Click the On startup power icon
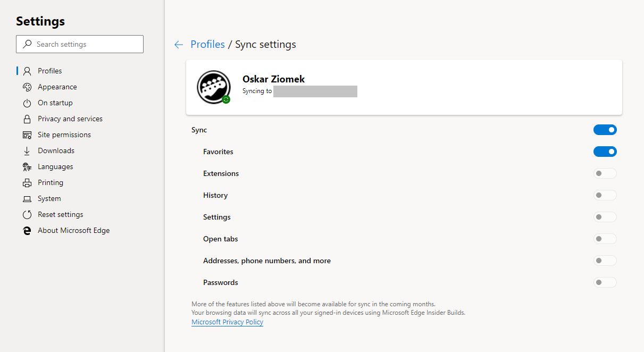 27,103
